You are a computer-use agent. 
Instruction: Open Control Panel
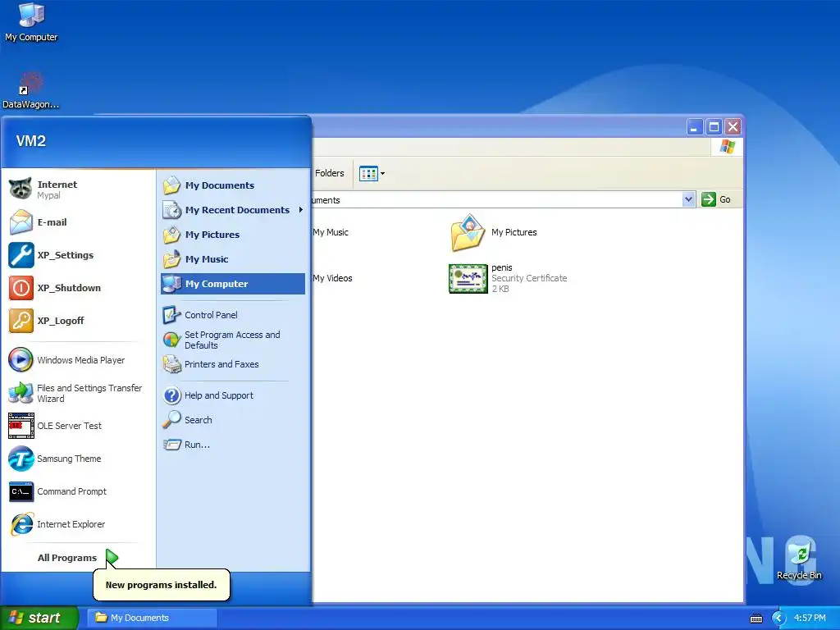[232, 315]
